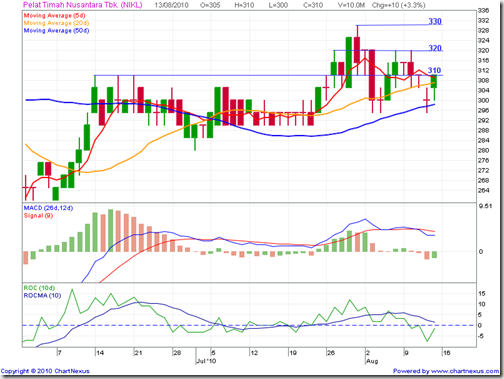Click the 264 price axis label
The height and width of the screenshot is (379, 504).
[483, 191]
